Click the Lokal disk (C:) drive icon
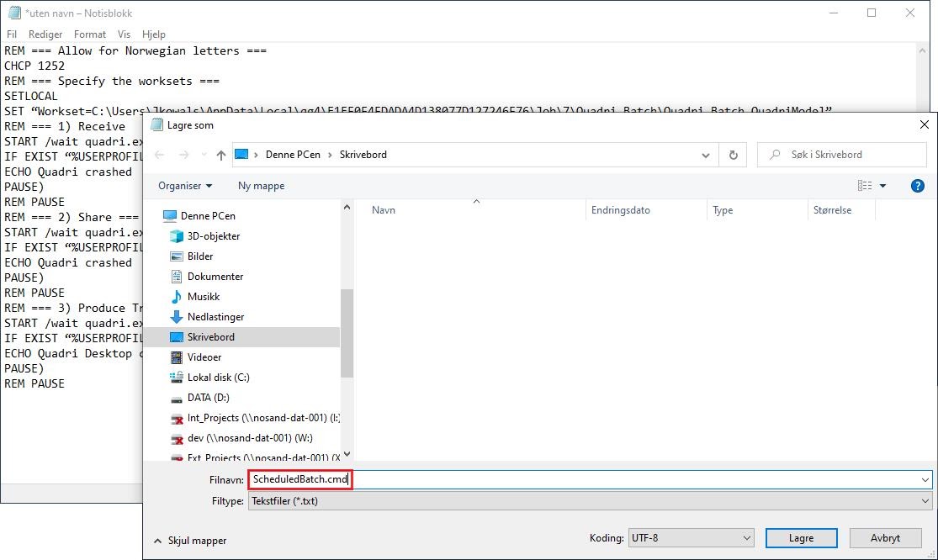 [x=177, y=378]
